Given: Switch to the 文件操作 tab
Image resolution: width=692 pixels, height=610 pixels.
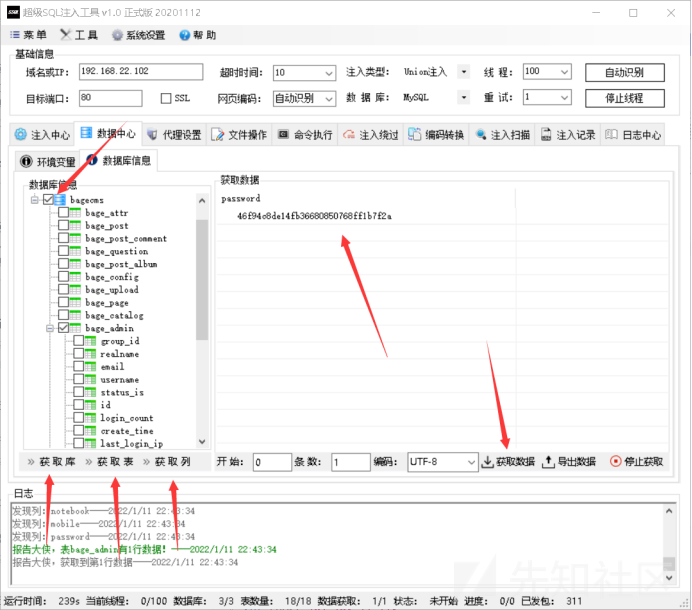Looking at the screenshot, I should [x=240, y=135].
